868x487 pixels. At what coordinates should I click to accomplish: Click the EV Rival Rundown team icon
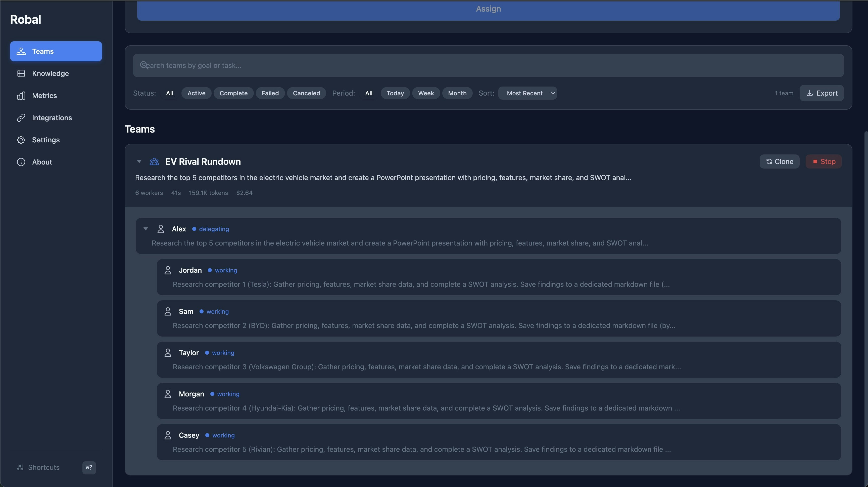154,161
